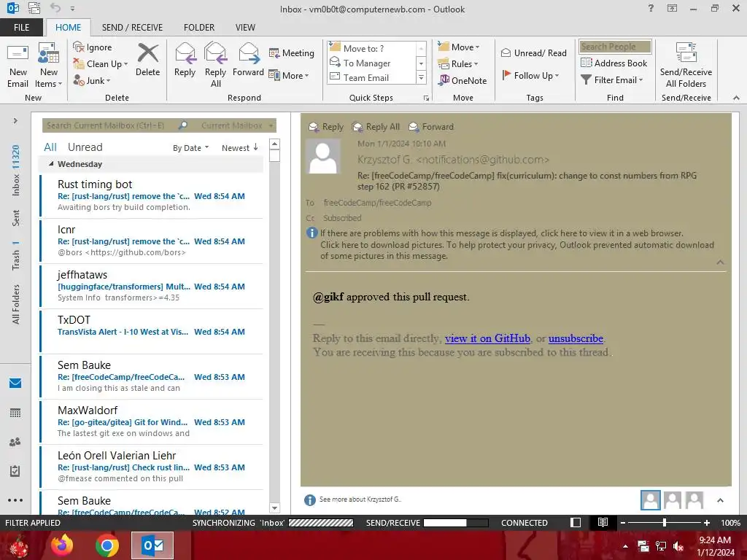Expand the Quick Steps gallery
Screen dimensions: 747x560
[x=421, y=77]
